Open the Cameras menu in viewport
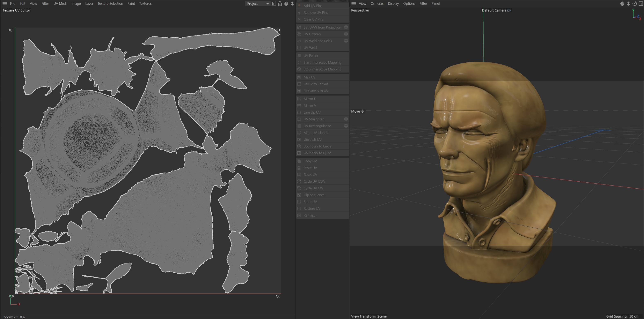Screen dimensions: 644x319 (x=377, y=3)
